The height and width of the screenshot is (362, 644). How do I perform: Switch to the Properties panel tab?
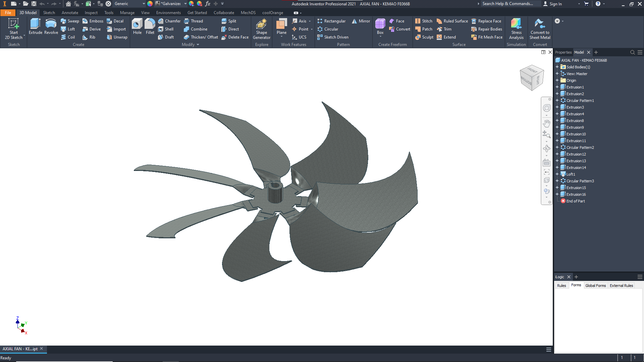pos(563,52)
